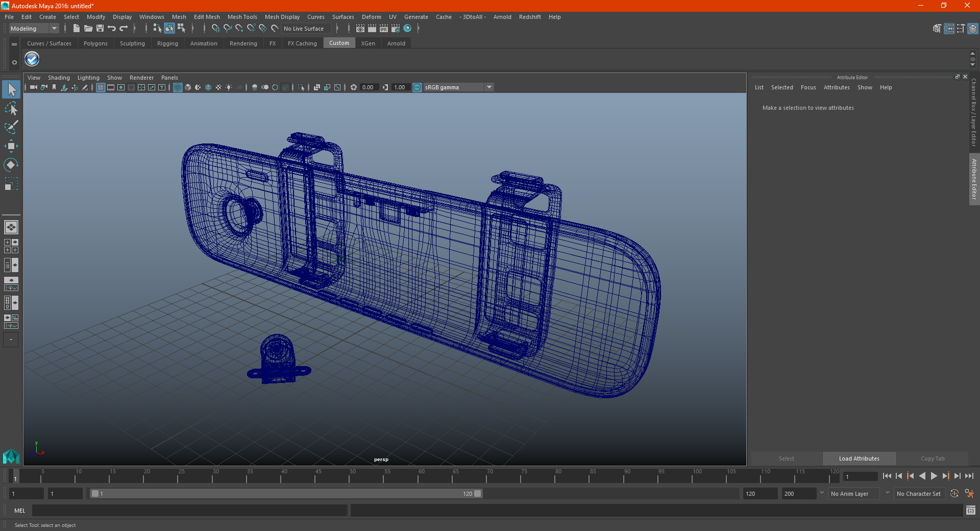This screenshot has height=531, width=980.
Task: Switch to four view layout
Action: point(11,246)
